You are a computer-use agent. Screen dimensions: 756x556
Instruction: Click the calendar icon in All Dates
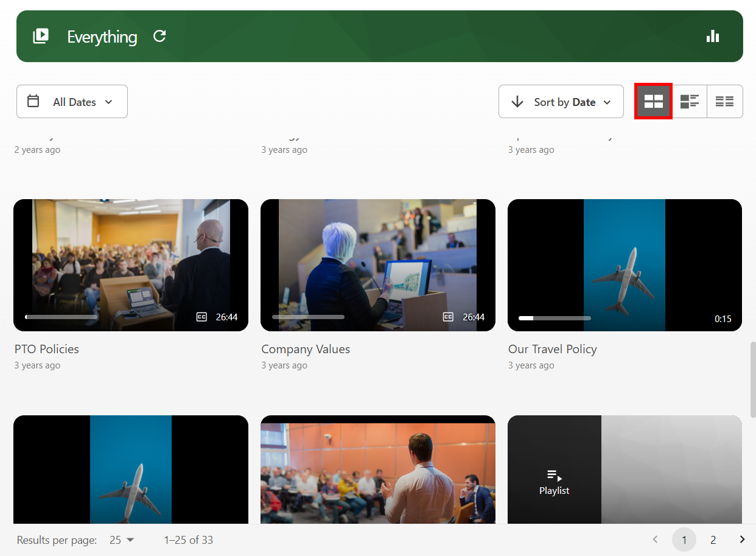click(33, 102)
